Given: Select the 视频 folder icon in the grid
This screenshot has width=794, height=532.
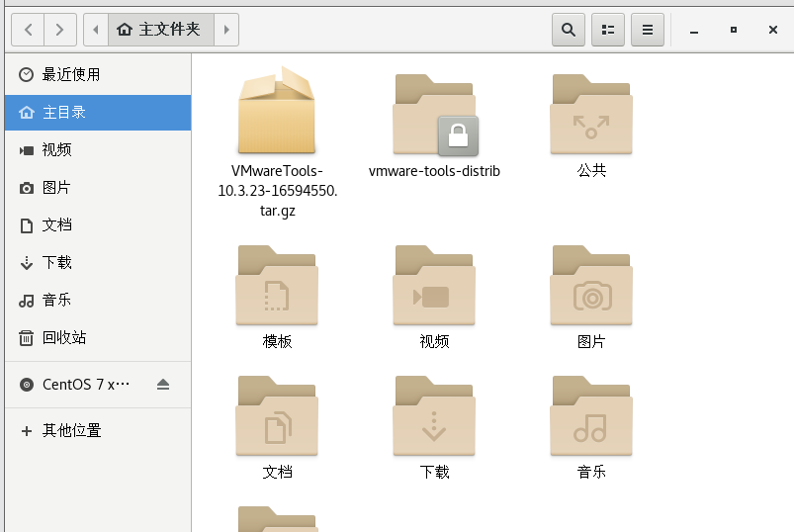Looking at the screenshot, I should point(434,285).
